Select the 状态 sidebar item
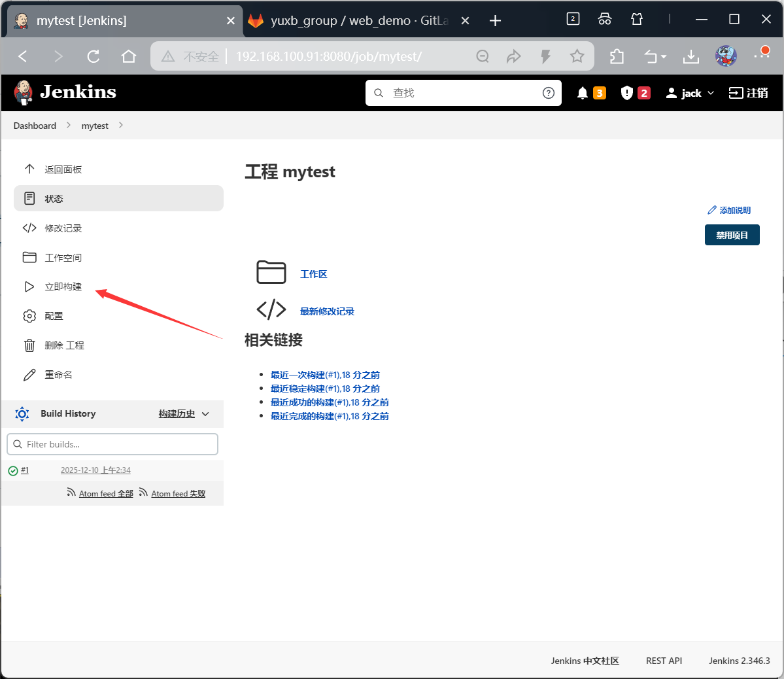 118,198
